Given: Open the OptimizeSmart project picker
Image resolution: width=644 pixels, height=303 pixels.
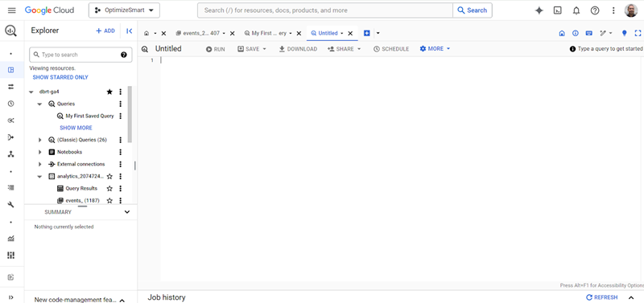Looking at the screenshot, I should tap(124, 10).
